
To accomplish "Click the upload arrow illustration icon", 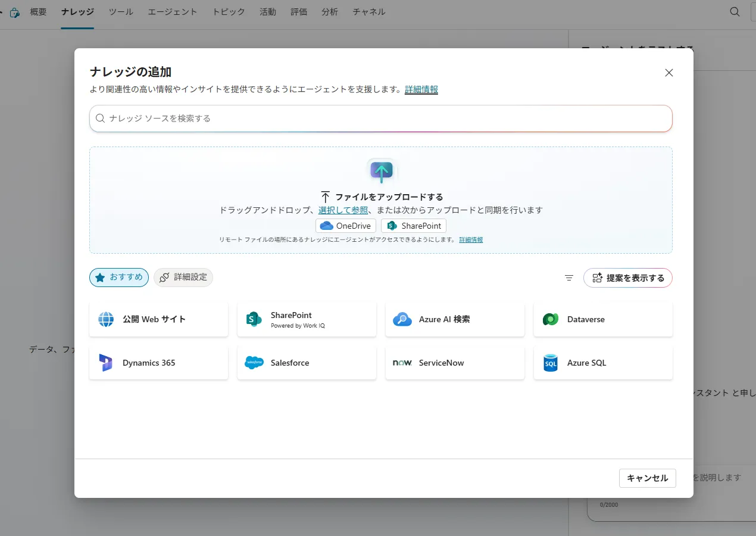I will pos(382,171).
